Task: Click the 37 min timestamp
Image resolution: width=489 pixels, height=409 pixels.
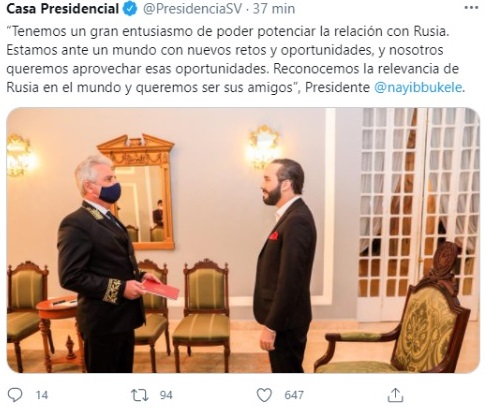Action: pos(274,9)
